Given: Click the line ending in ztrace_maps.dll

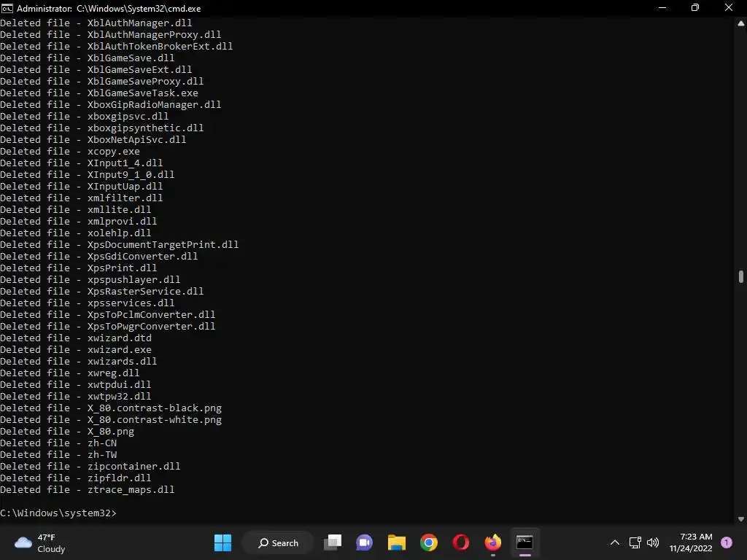Looking at the screenshot, I should 88,489.
